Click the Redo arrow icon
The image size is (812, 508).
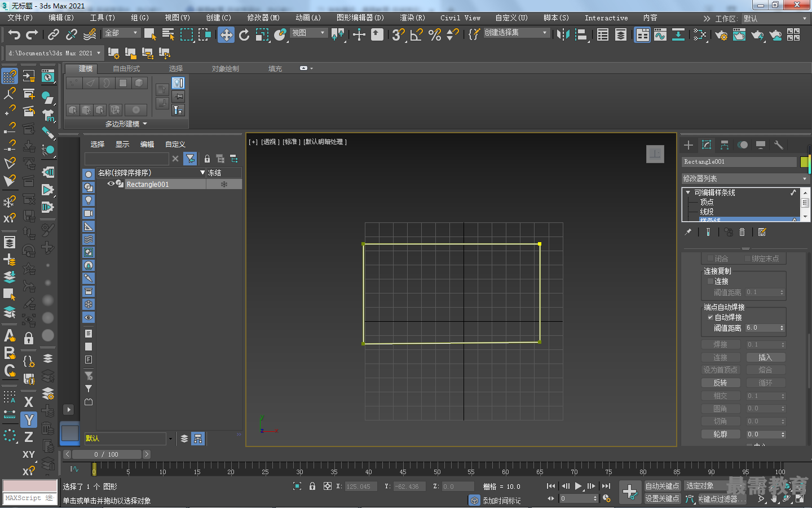32,35
